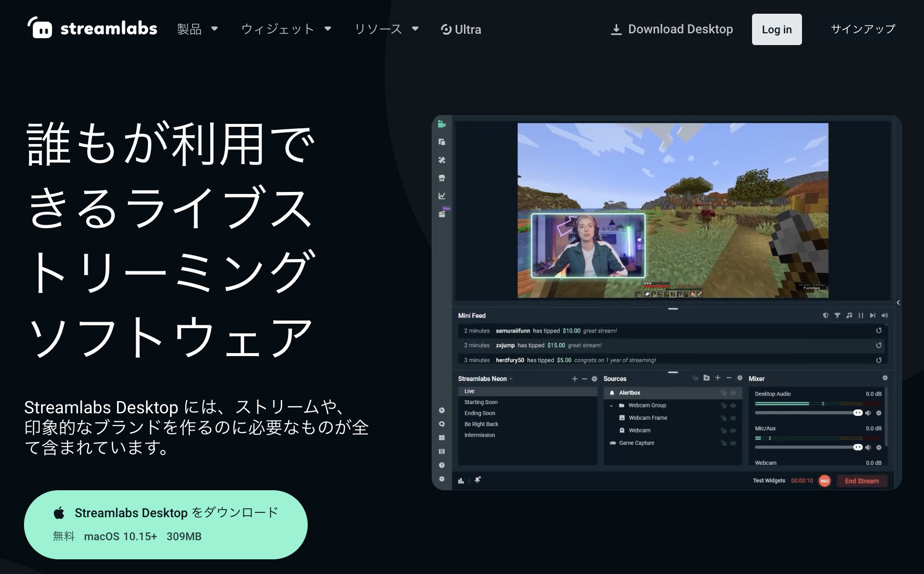Click the green Streamlabs Desktop をダウンロード button
Image resolution: width=924 pixels, height=574 pixels.
166,525
